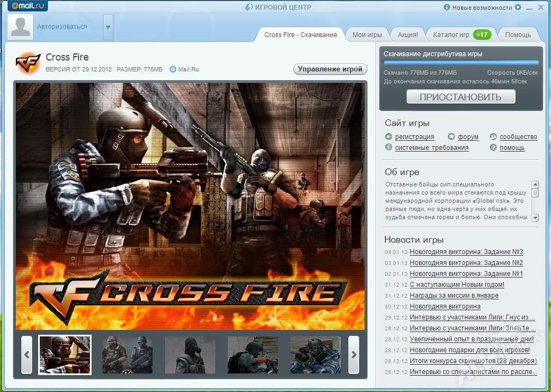This screenshot has width=551, height=392.
Task: Expand the account dropdown arrow beside Авторизоваться
Action: point(108,27)
